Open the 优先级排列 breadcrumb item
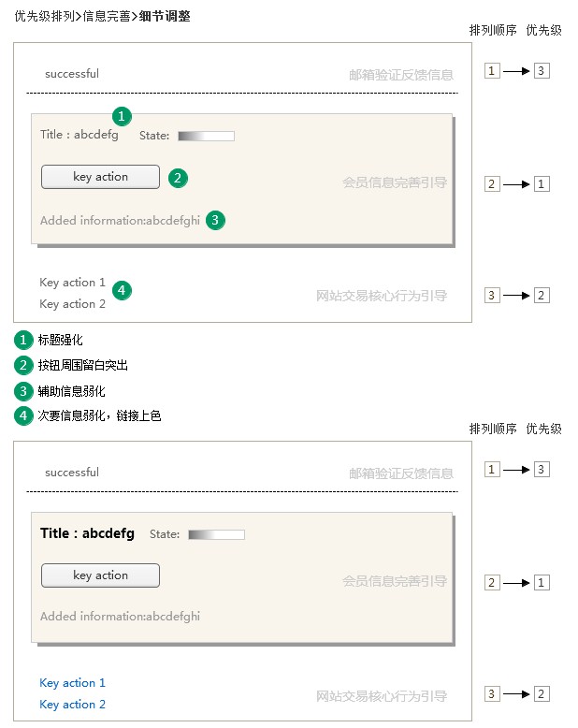The image size is (578, 728). tap(43, 16)
